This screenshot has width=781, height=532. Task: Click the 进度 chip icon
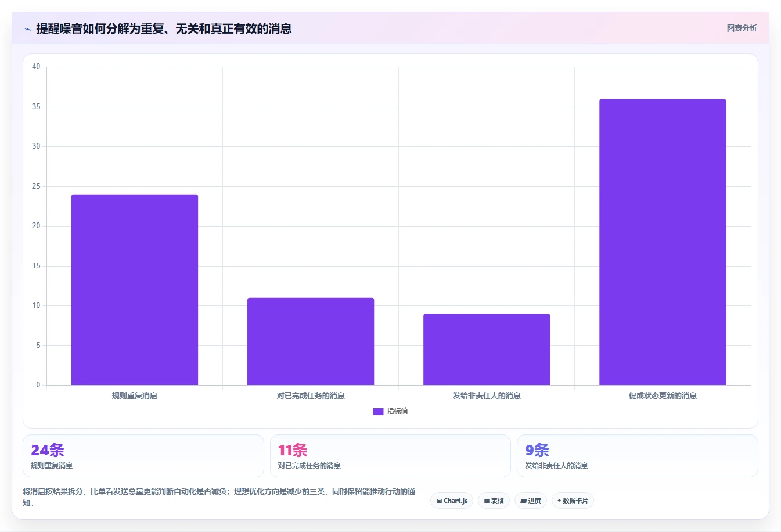pos(523,501)
